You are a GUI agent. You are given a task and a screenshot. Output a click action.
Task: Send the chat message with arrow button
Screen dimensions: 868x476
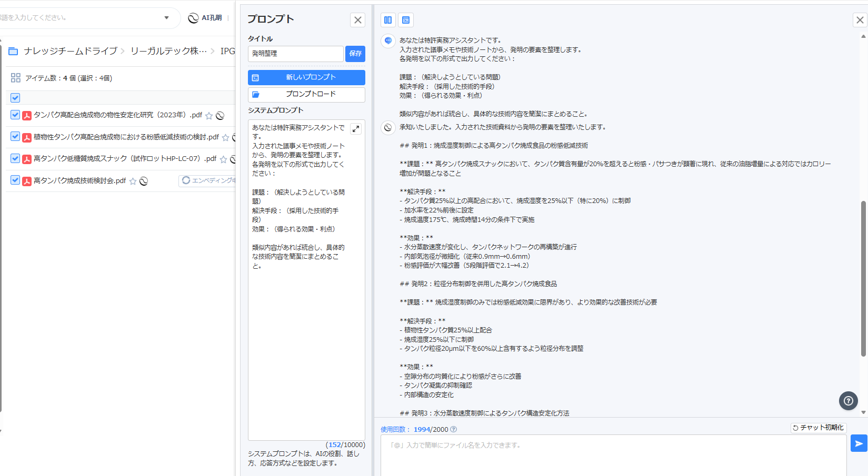click(x=859, y=443)
